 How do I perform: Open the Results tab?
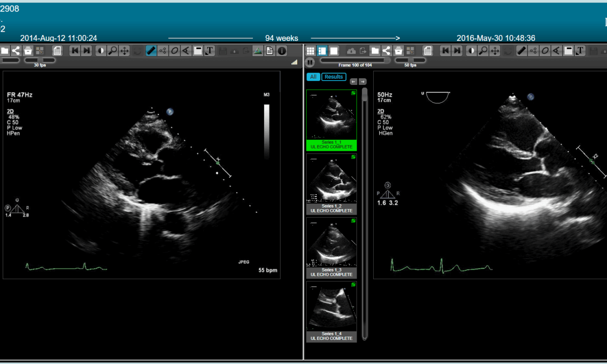[333, 77]
